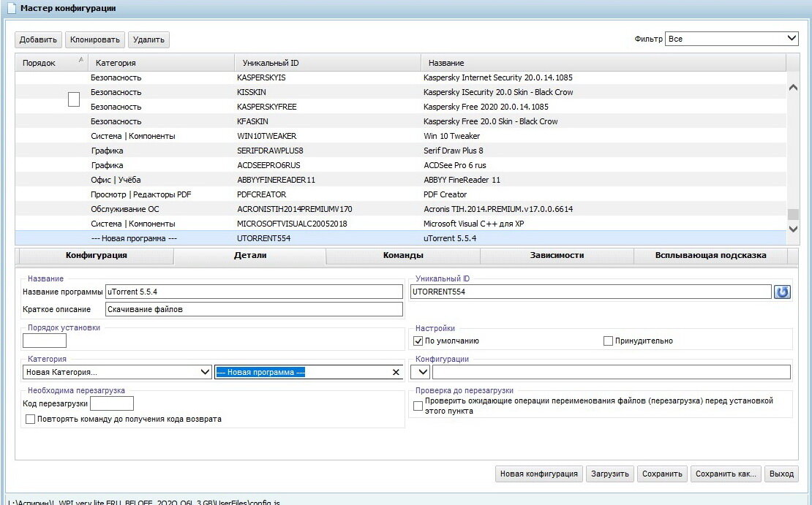The image size is (812, 505).
Task: Select the Всплывающая подсказка tab
Action: click(x=710, y=256)
